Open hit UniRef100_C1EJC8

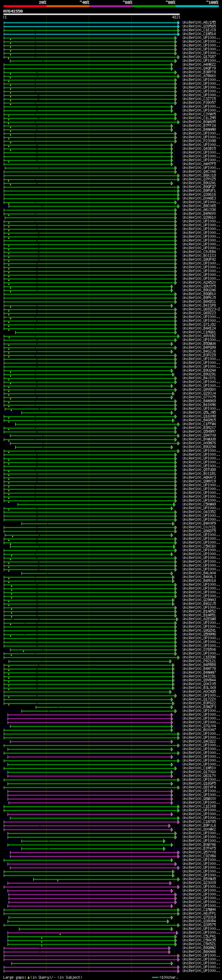(x=199, y=30)
